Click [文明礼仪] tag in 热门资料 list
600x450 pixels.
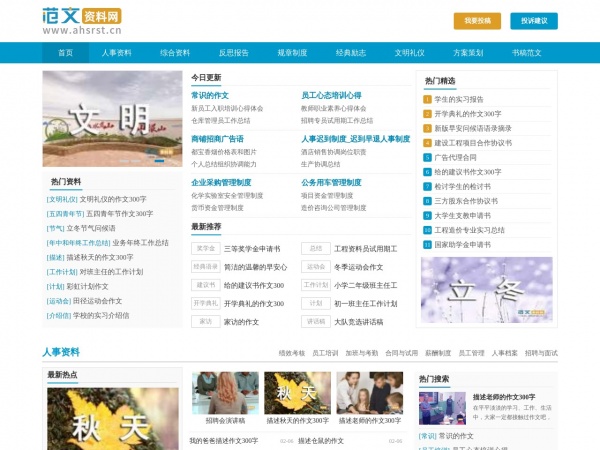(x=62, y=199)
